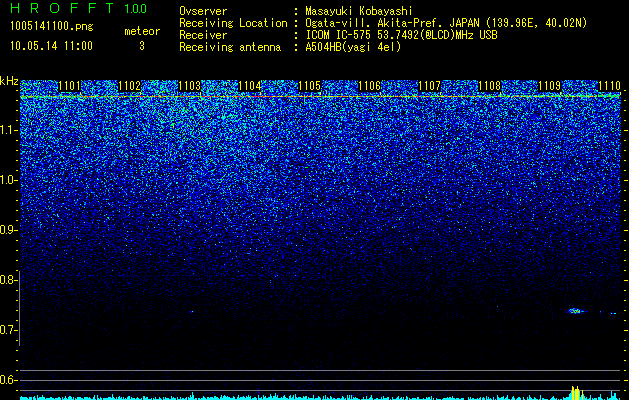
Task: Click the 1108 time marker
Action: click(490, 86)
